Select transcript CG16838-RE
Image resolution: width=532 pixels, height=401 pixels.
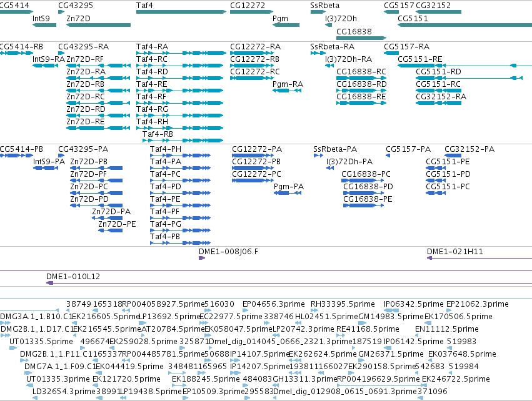coord(361,103)
